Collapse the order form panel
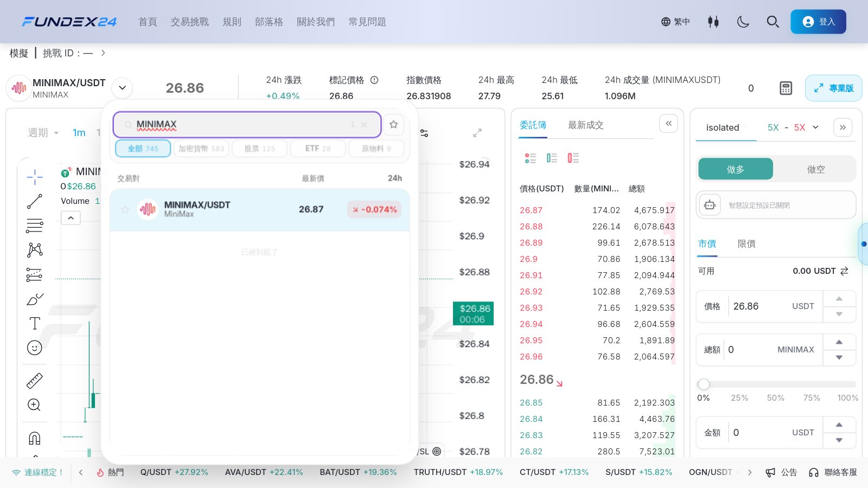Viewport: 868px width, 488px height. (x=843, y=127)
